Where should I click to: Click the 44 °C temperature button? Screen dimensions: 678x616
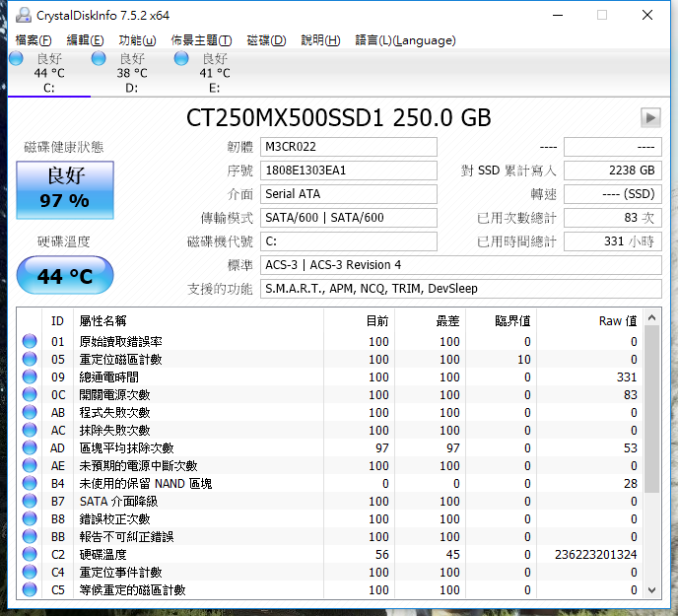(x=65, y=275)
